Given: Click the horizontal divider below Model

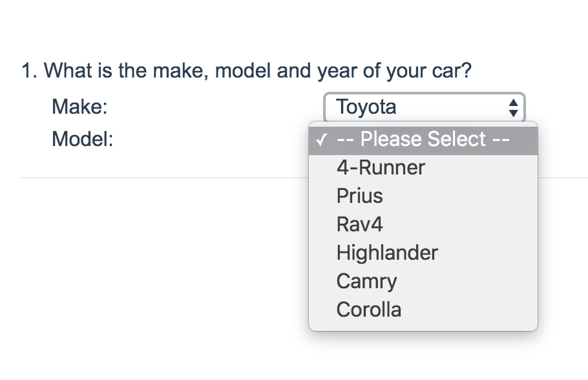Looking at the screenshot, I should pos(162,177).
